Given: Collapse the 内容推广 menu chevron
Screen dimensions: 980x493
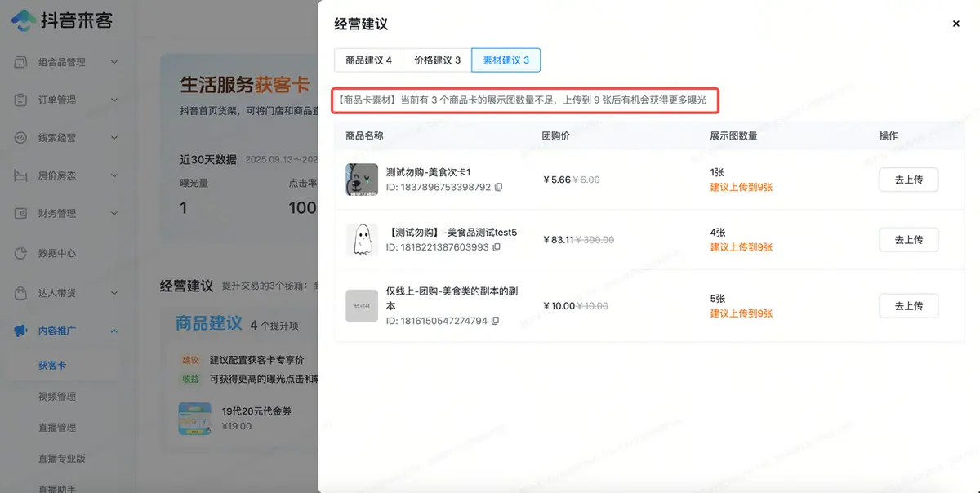Looking at the screenshot, I should (114, 331).
